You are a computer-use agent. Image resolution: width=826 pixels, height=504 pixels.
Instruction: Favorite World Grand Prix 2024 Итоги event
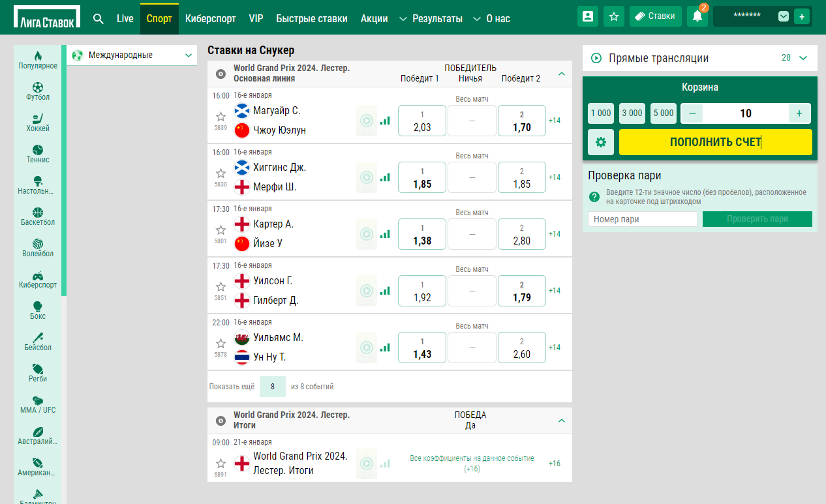pyautogui.click(x=221, y=463)
